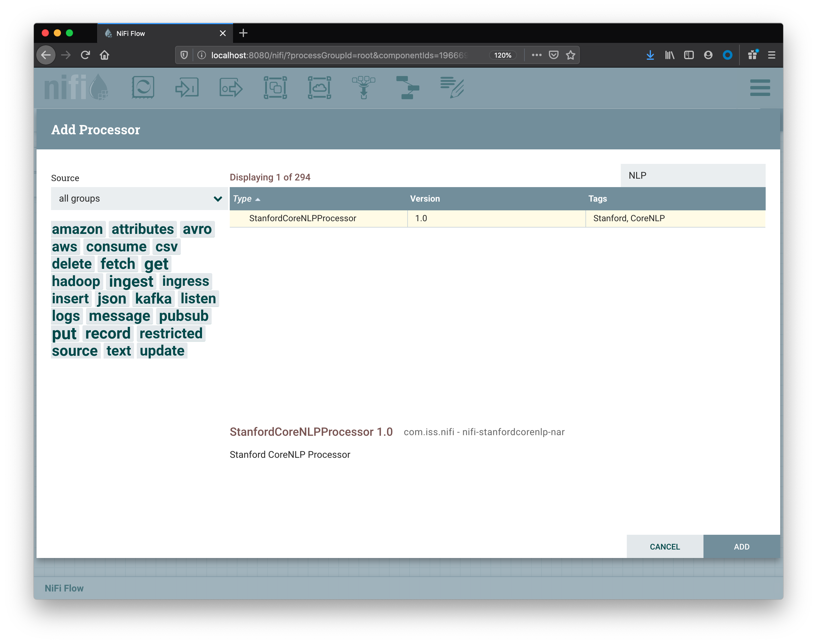Toggle the 'amazon' tag filter
The height and width of the screenshot is (644, 817).
(x=77, y=229)
